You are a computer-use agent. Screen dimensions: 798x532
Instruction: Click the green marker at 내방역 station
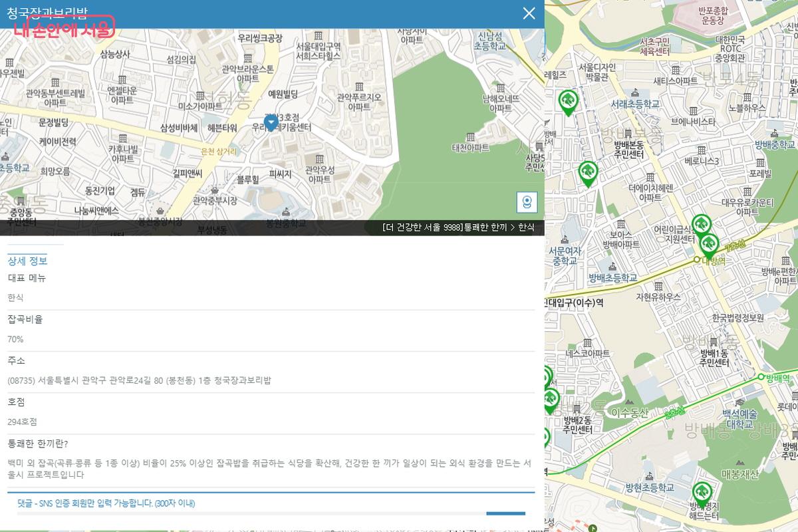[709, 245]
